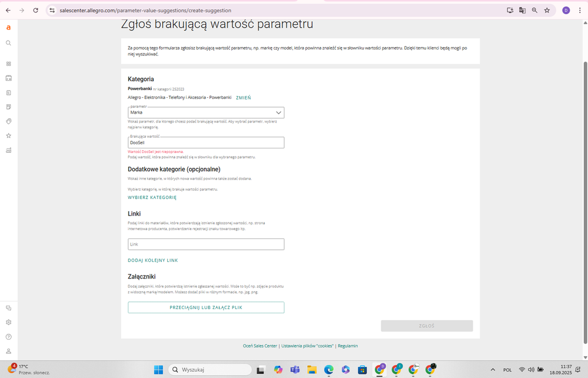The width and height of the screenshot is (588, 378).
Task: Click the ZGŁOŚ submit button
Action: [427, 326]
